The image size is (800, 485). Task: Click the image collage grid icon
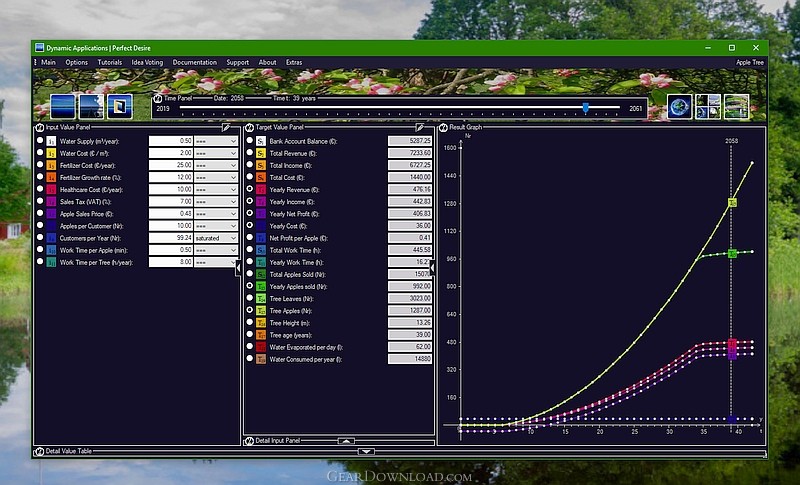point(708,106)
